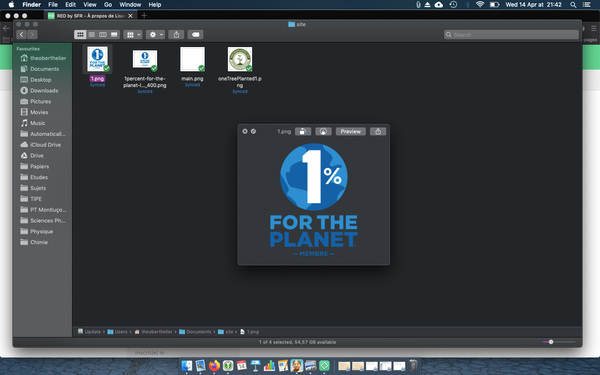Close the RED by SFR browser tab
The height and width of the screenshot is (375, 600).
[130, 16]
